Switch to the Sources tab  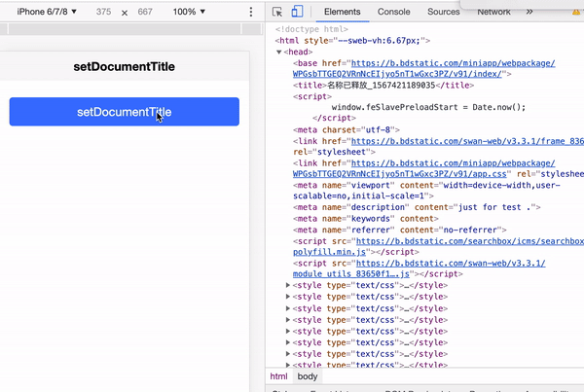[443, 12]
